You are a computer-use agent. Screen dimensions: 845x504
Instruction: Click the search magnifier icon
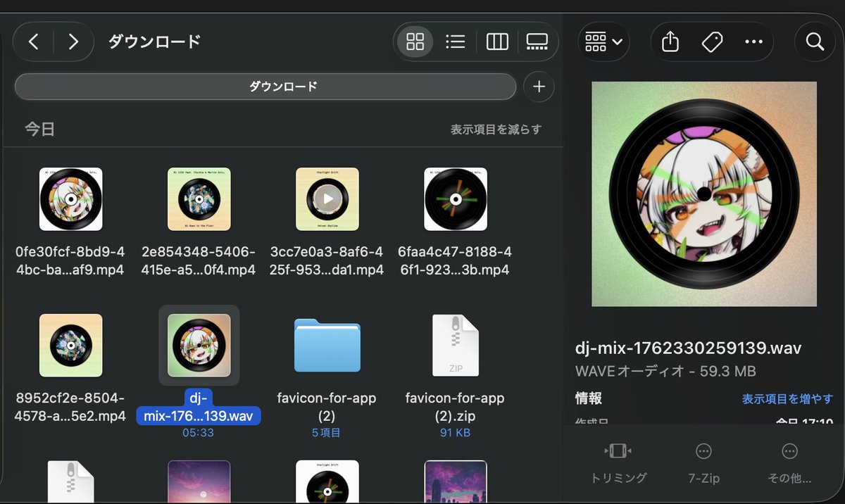815,42
